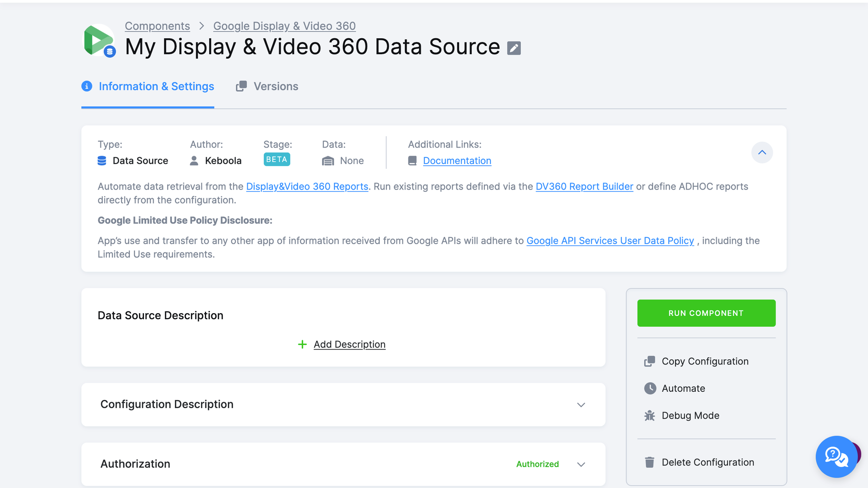This screenshot has height=488, width=868.
Task: Click the Data Source database icon
Action: pos(102,160)
